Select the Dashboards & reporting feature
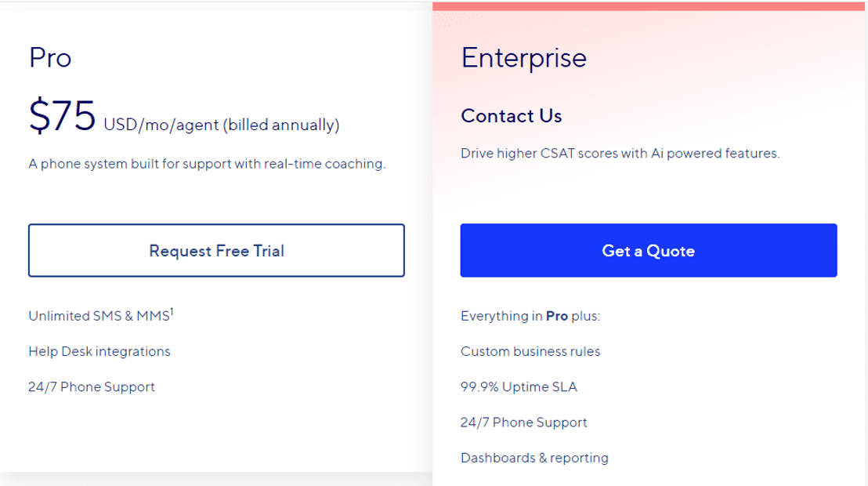The height and width of the screenshot is (486, 868). pos(534,457)
